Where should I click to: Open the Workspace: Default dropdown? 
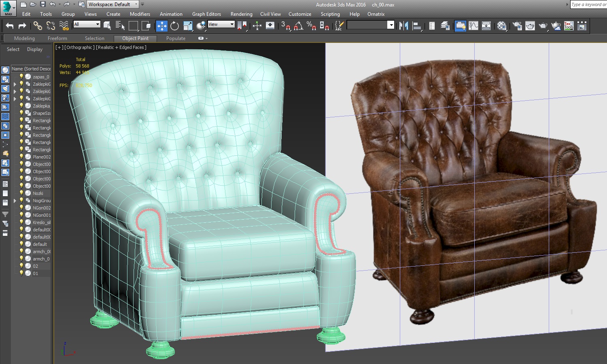[112, 4]
